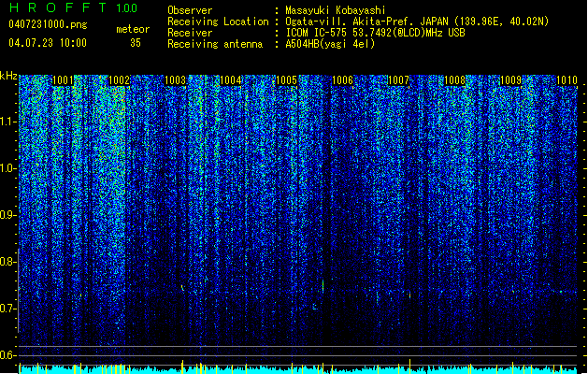Click the 1003 time marker

(x=175, y=80)
